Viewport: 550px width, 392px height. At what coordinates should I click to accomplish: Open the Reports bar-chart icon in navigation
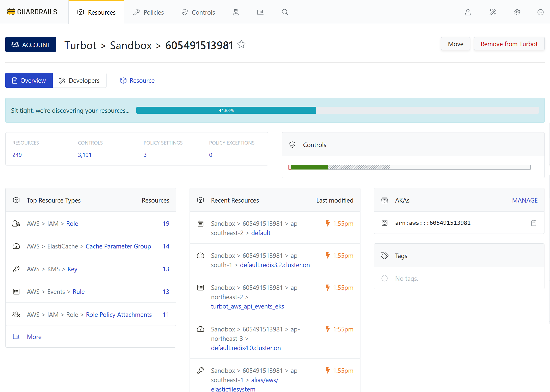pos(260,12)
